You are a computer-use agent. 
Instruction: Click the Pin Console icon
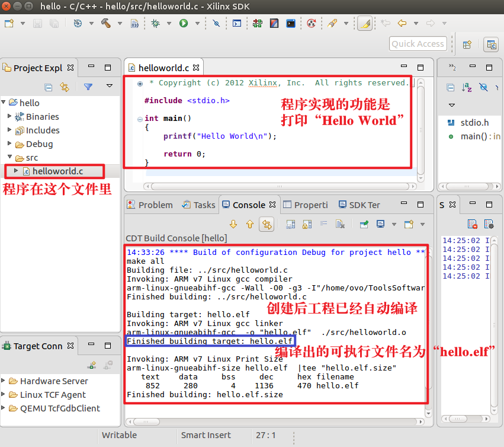[364, 224]
